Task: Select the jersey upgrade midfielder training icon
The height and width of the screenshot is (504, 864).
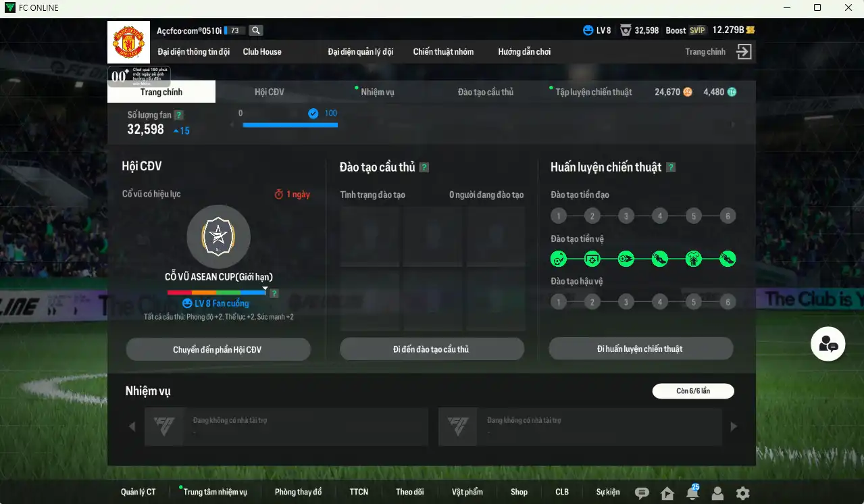Action: (x=694, y=259)
